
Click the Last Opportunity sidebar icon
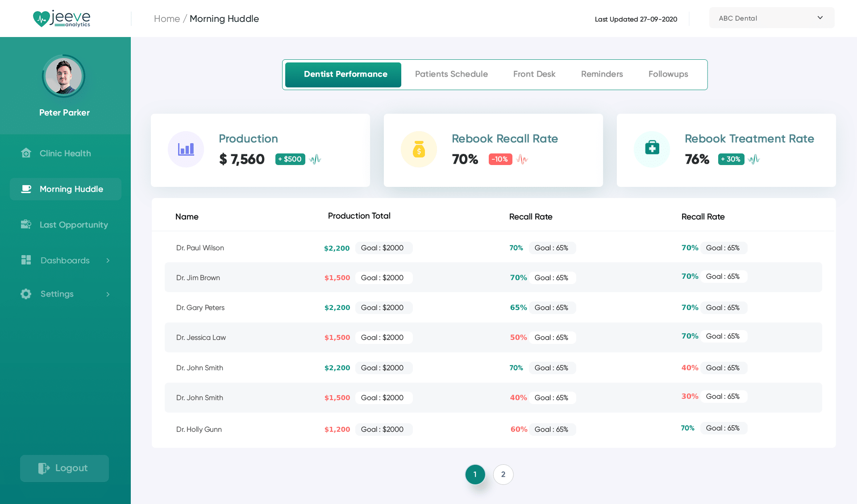26,224
